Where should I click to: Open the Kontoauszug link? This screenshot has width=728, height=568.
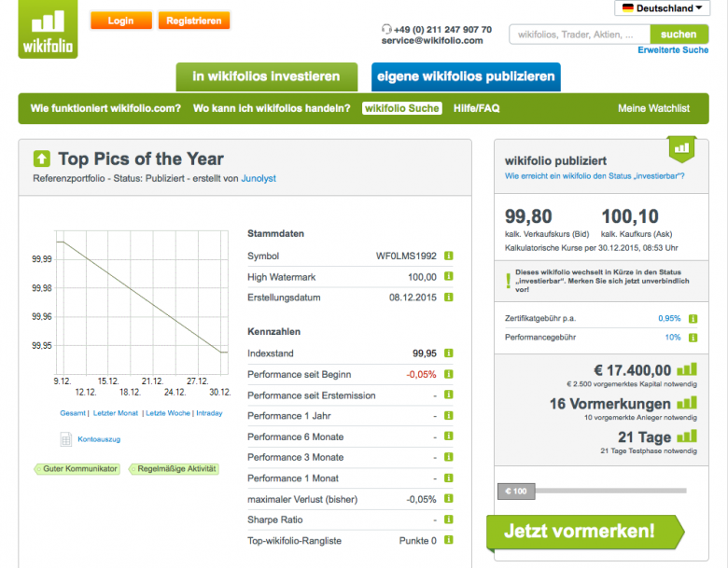(99, 439)
